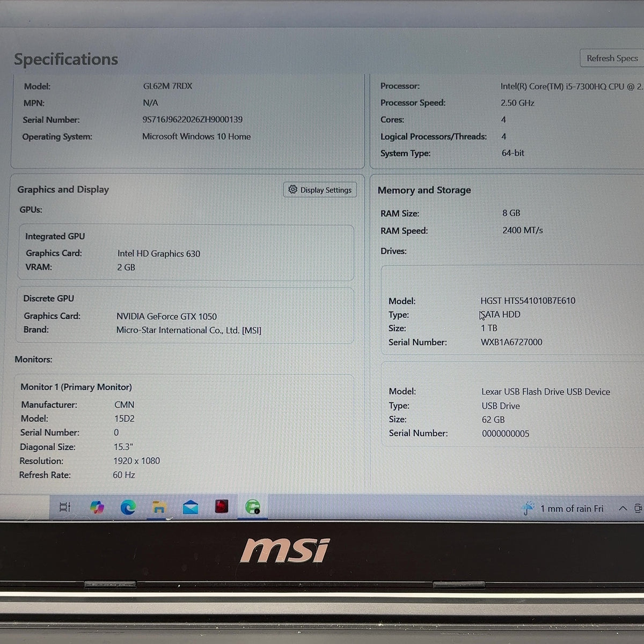Click the Logical Processors/Threads label
This screenshot has width=644, height=644.
coord(434,136)
